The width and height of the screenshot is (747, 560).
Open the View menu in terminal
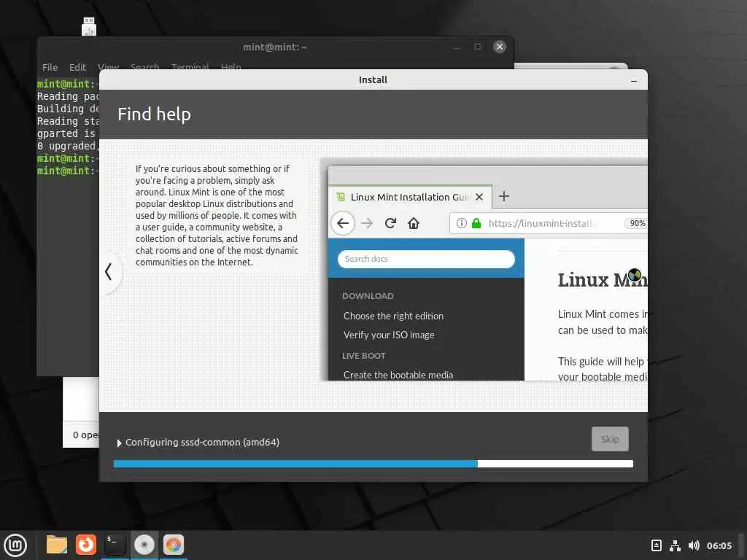coord(108,67)
